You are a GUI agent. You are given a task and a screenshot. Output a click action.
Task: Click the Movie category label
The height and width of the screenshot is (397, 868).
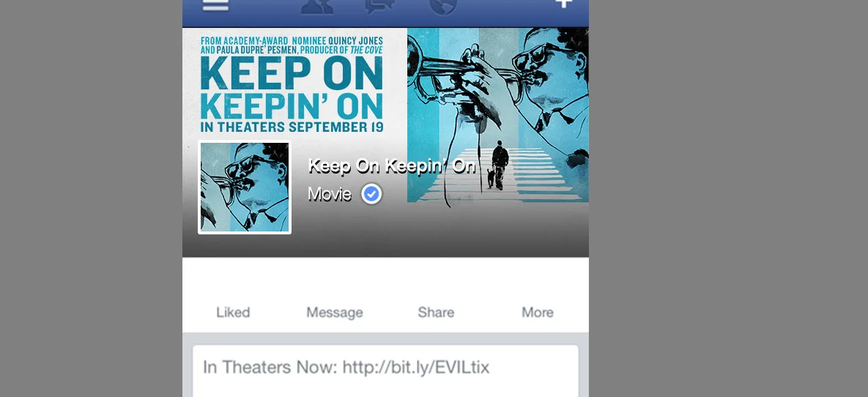(x=330, y=194)
